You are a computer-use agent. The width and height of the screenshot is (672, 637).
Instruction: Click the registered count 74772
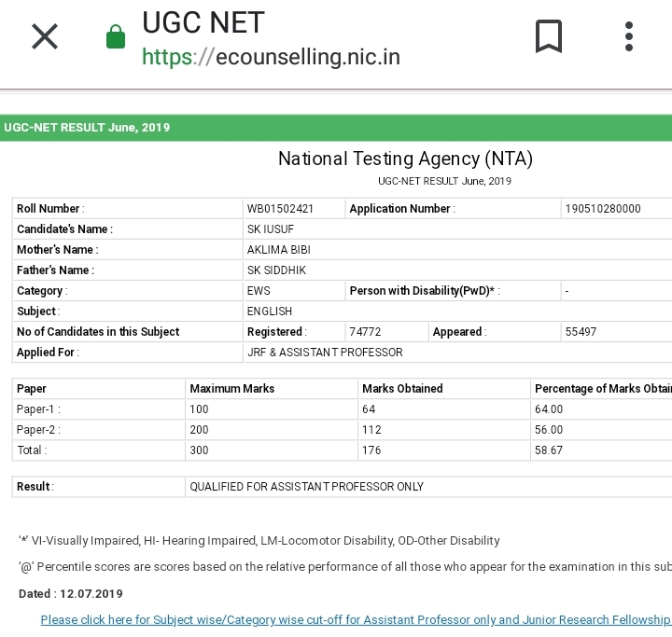point(365,332)
